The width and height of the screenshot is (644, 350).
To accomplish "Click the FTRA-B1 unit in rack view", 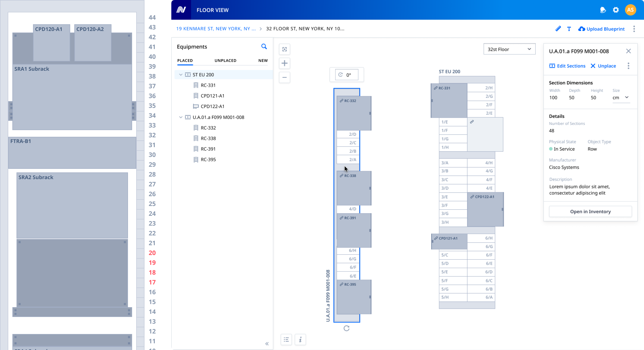I will (72, 153).
